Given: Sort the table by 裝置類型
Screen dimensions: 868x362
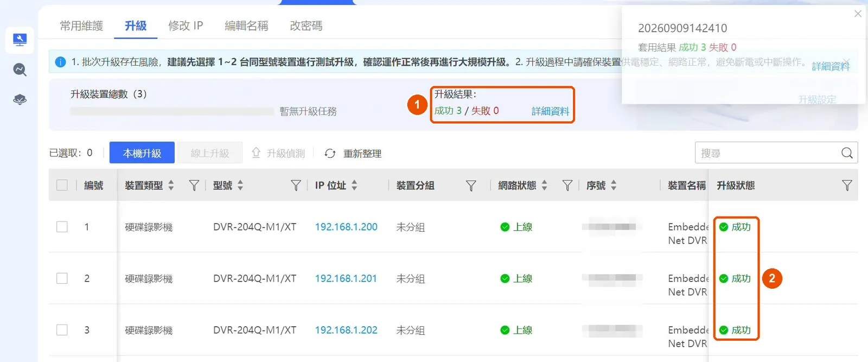Looking at the screenshot, I should click(x=171, y=185).
